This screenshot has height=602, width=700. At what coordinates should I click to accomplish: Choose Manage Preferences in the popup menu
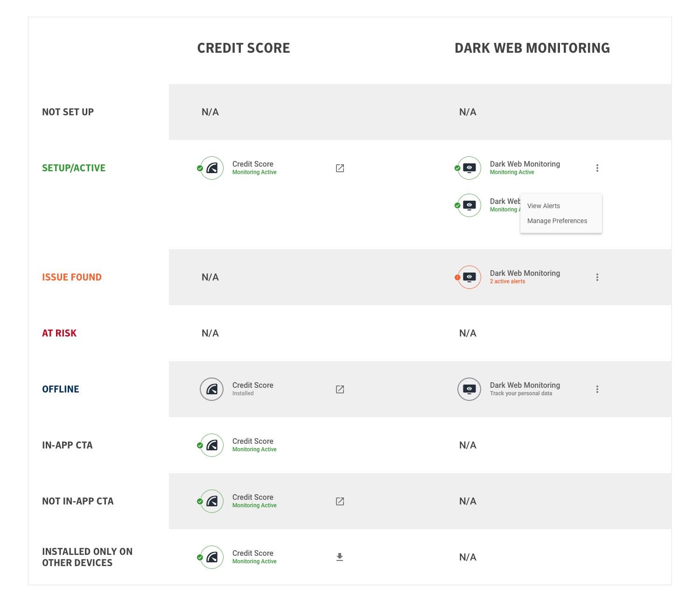(557, 221)
